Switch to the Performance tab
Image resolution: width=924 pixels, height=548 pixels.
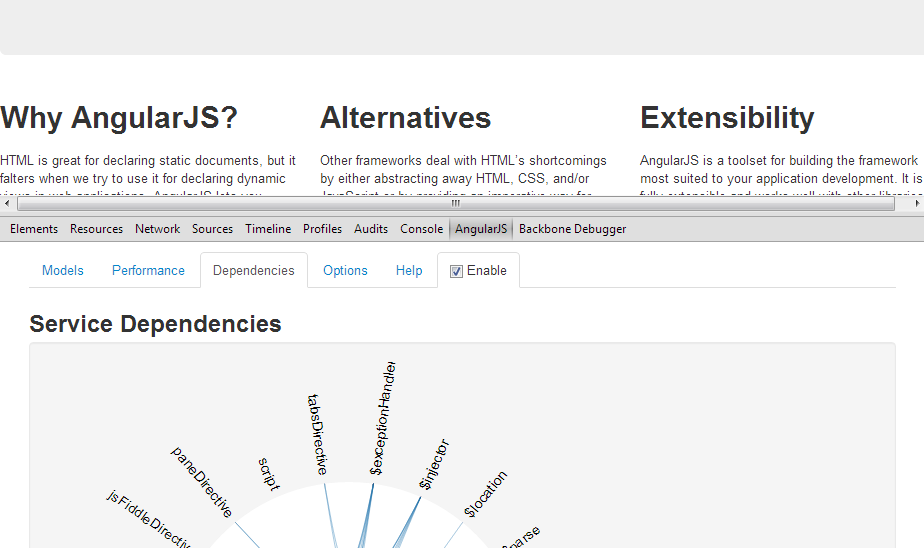coord(148,270)
